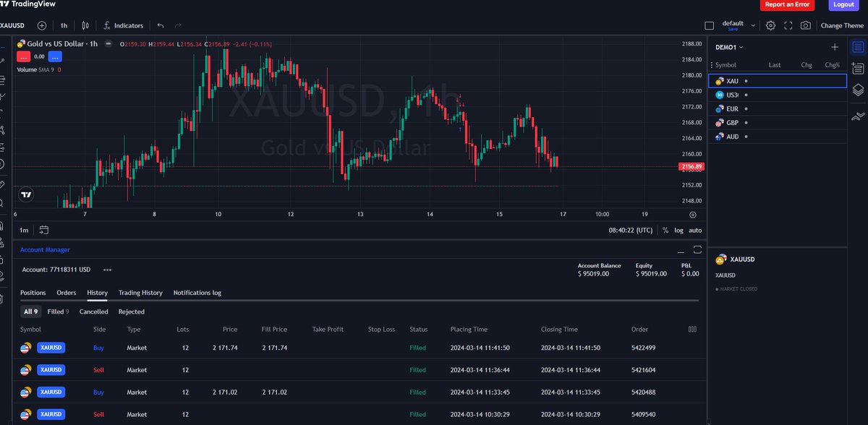868x425 pixels.
Task: Click the compare or add symbol plus icon
Action: pyautogui.click(x=42, y=25)
